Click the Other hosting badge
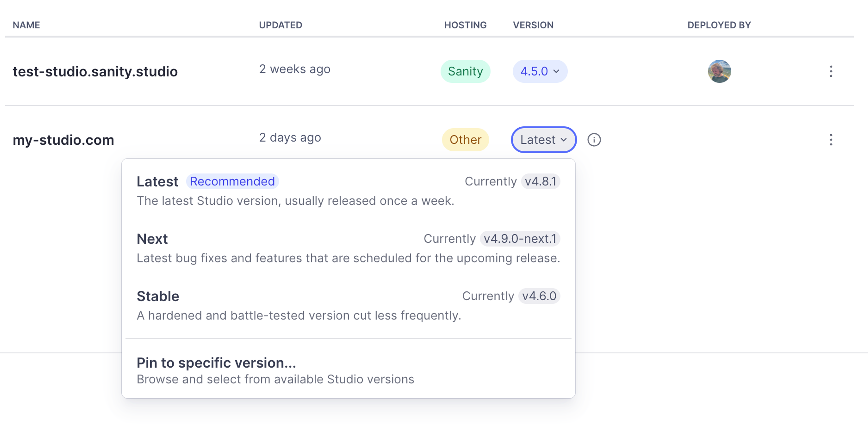Viewport: 868px width, 428px height. pyautogui.click(x=465, y=140)
